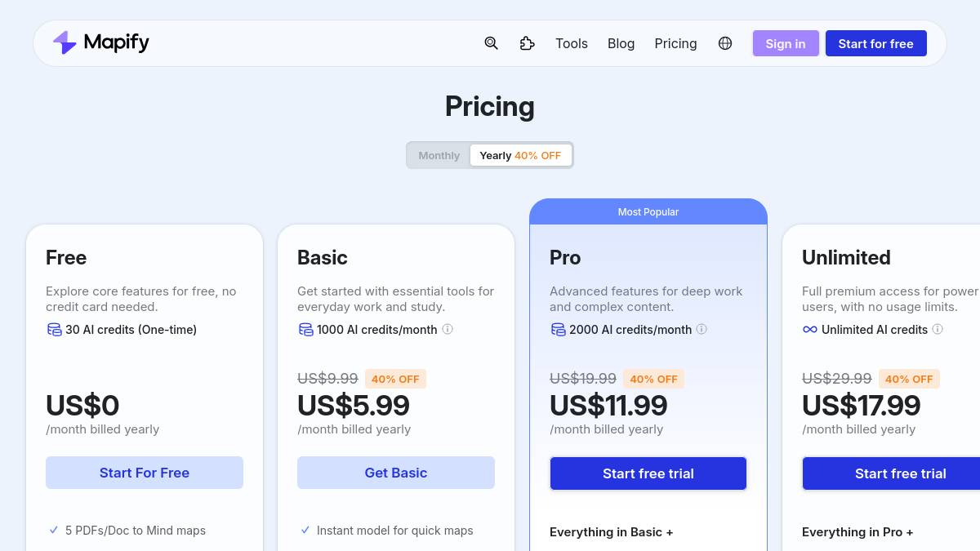Choose the Get Basic button
Screen dimensions: 980x551
pyautogui.click(x=396, y=473)
